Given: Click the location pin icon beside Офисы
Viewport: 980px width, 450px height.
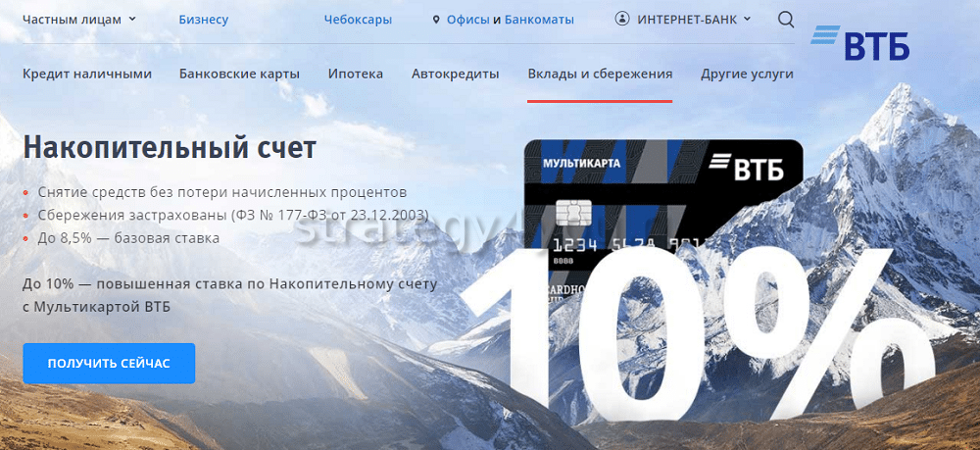Looking at the screenshot, I should point(436,20).
